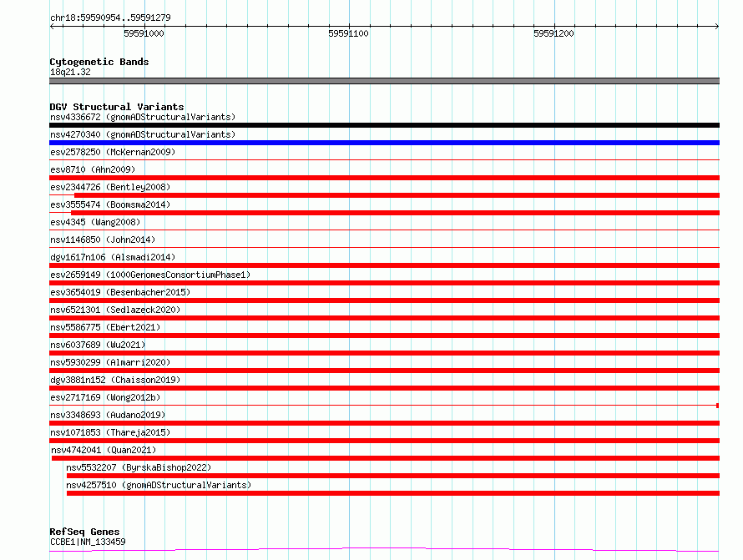Click the left arrow of the ruler
The image size is (743, 560).
52,26
